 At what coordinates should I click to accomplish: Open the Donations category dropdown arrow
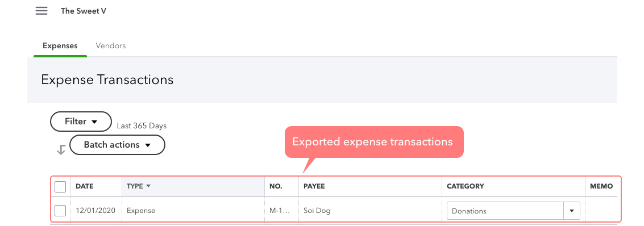coord(571,211)
